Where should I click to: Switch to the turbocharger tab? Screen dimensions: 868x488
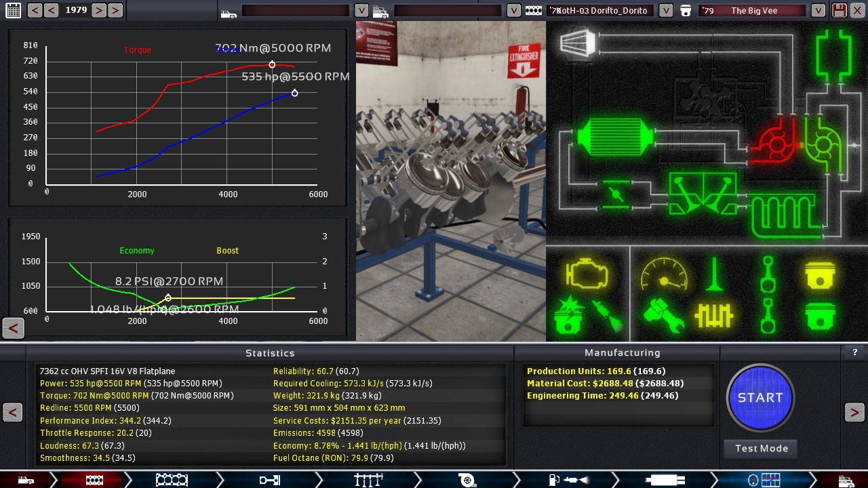tap(467, 480)
